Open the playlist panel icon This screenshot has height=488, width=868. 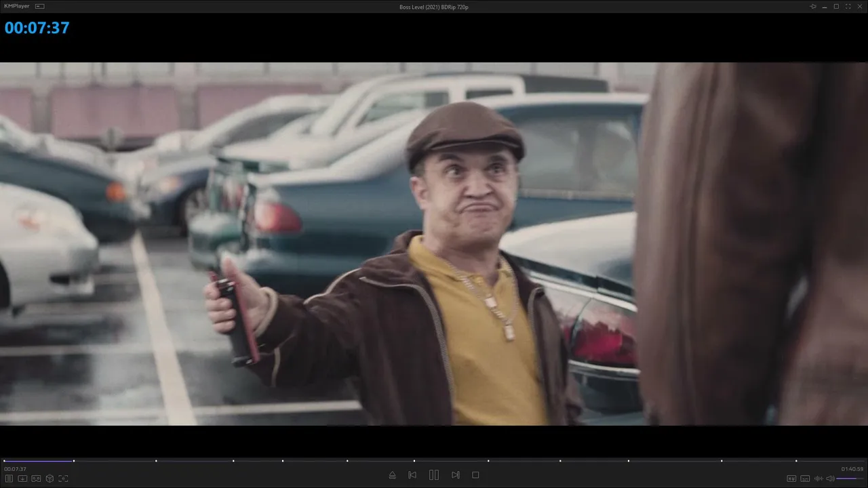coord(9,479)
